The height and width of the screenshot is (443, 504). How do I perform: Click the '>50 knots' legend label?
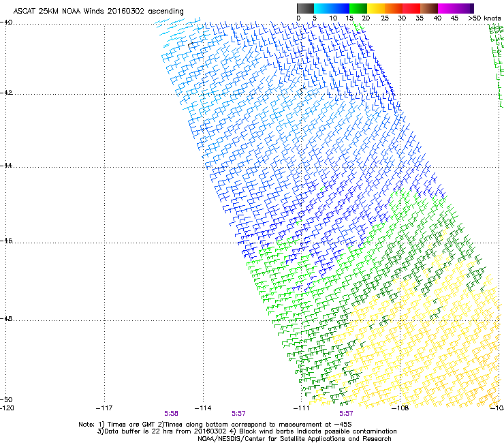coord(484,18)
